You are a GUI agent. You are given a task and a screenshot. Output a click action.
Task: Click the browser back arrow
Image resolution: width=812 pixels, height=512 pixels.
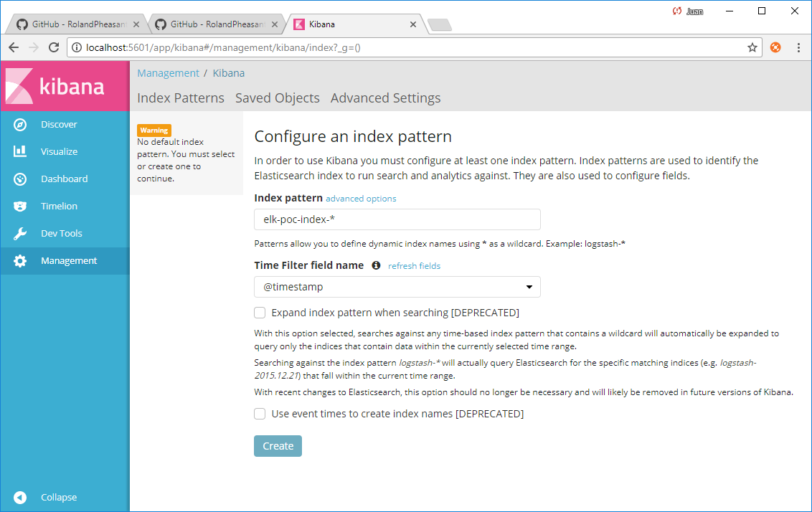pos(14,47)
